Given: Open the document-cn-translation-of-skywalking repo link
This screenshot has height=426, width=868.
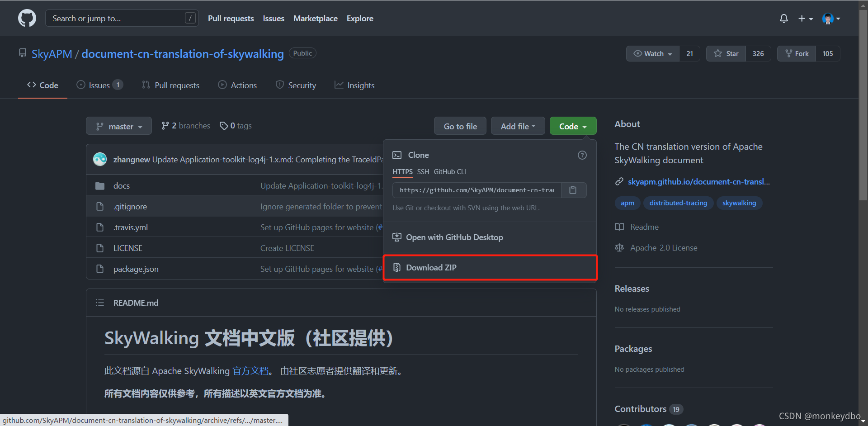Looking at the screenshot, I should [x=183, y=54].
